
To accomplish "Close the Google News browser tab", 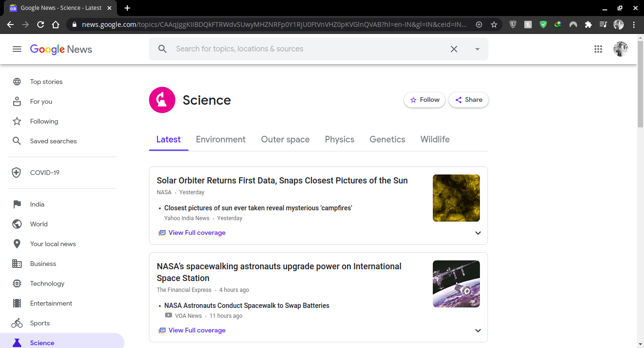I will click(x=109, y=8).
